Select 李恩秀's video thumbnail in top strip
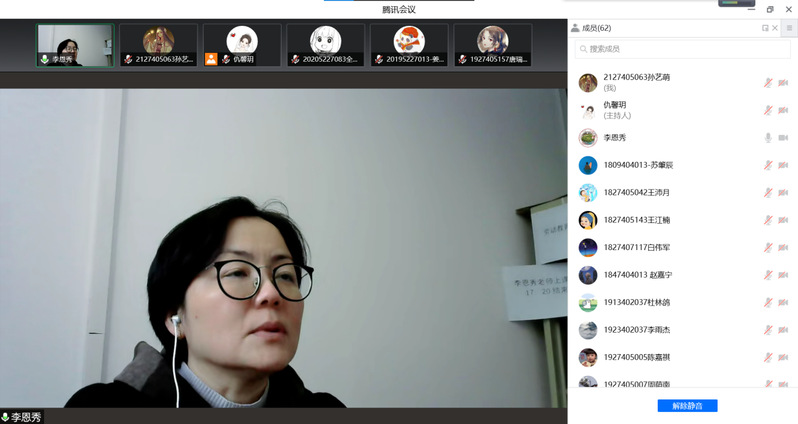This screenshot has width=798, height=424. [75, 45]
